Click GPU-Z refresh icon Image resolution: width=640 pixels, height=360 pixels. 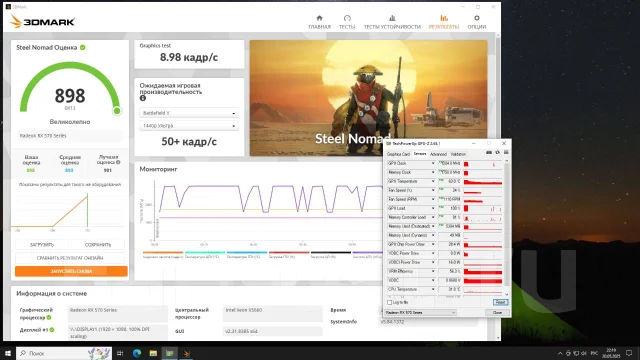(x=497, y=153)
